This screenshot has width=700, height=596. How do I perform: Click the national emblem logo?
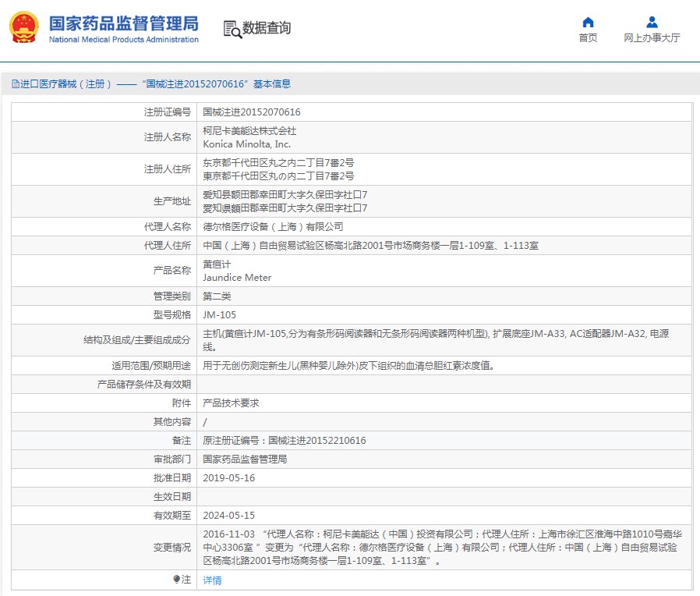(24, 27)
